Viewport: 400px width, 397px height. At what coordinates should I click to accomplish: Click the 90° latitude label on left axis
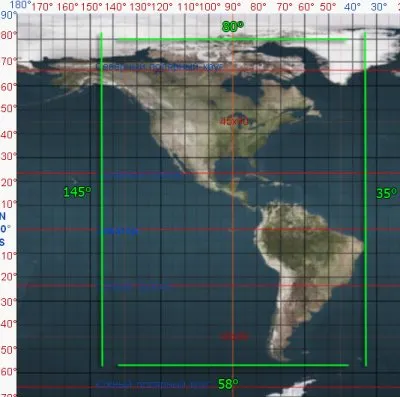tap(9, 15)
